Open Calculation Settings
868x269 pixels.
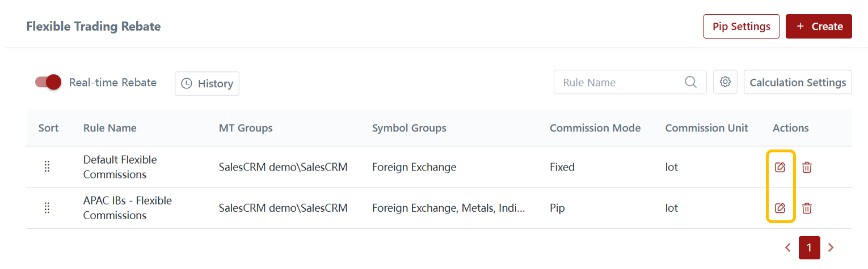point(798,82)
